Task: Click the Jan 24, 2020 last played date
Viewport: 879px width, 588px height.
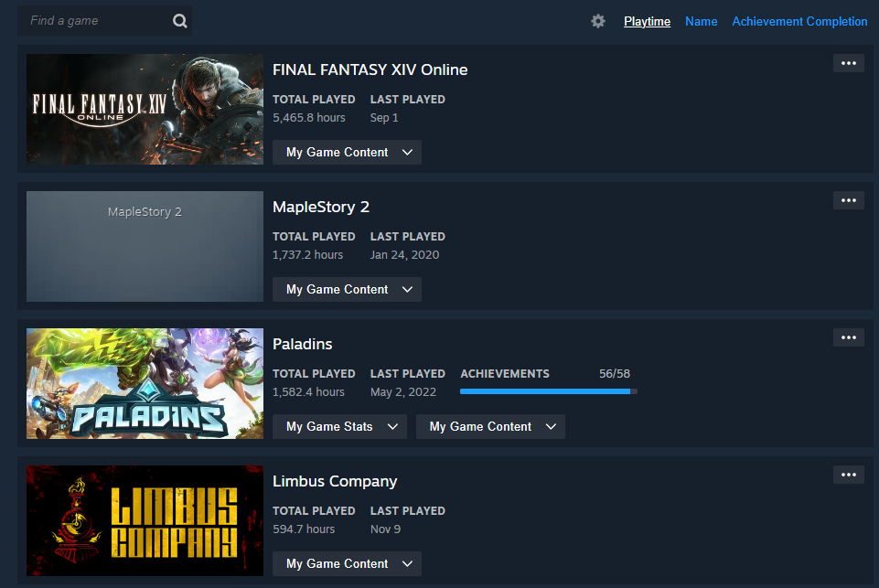Action: point(404,255)
